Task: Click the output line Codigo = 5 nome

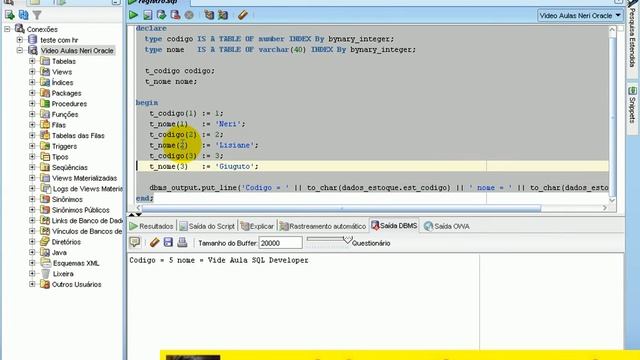Action: (219, 260)
